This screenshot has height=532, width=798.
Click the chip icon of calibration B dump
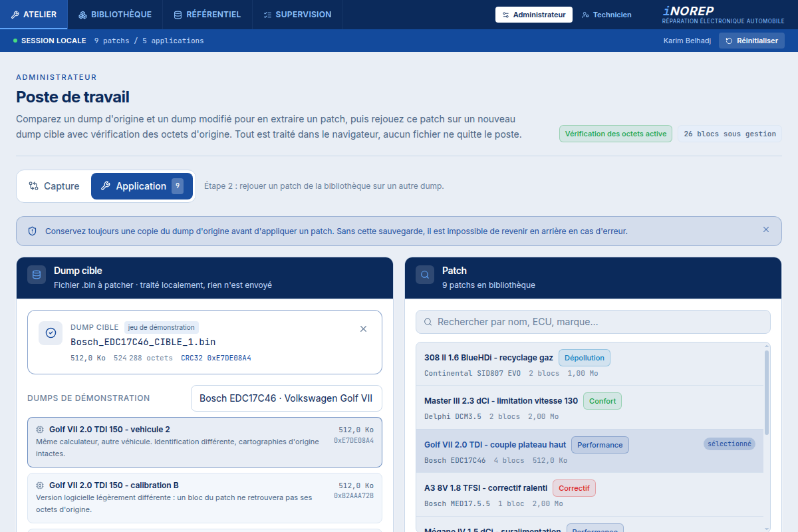(40, 485)
